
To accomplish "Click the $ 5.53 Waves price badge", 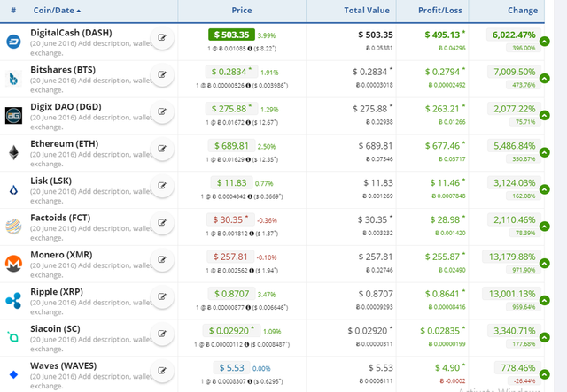I will (231, 368).
